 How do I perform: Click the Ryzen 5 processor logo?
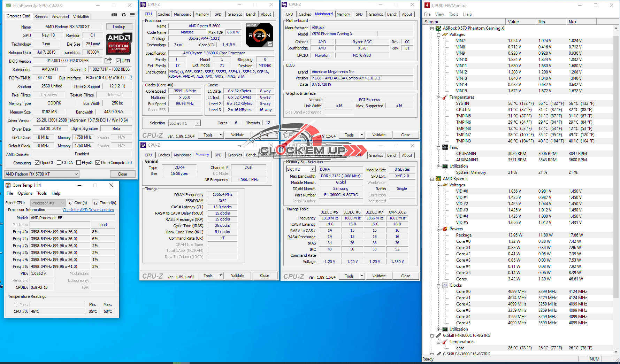(259, 35)
